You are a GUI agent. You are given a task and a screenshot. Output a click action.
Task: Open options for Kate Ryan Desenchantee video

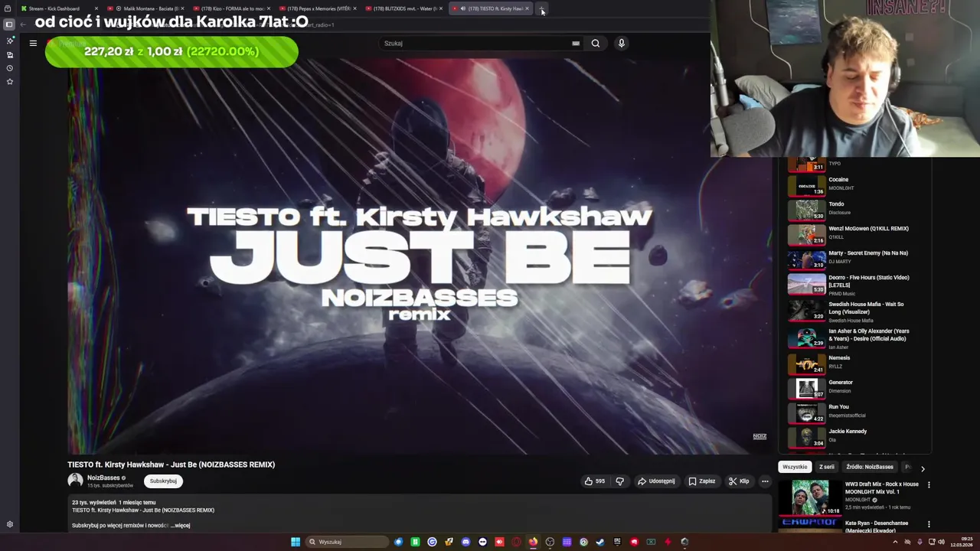click(x=929, y=524)
